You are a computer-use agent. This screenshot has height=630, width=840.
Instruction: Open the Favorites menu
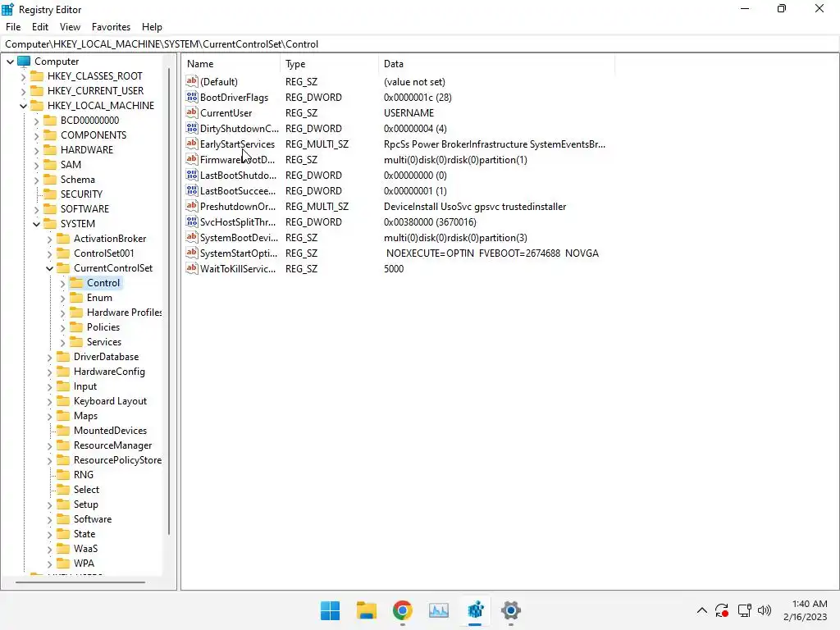[x=111, y=27]
